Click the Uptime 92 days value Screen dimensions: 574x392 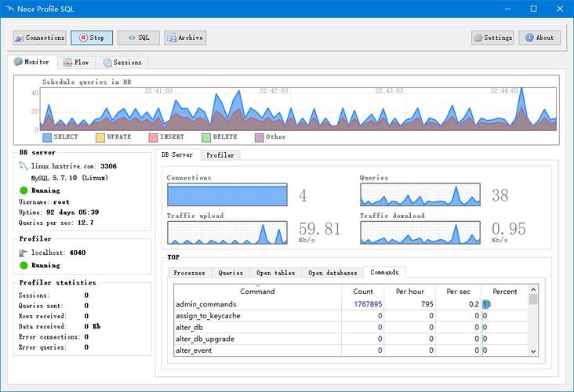point(72,212)
